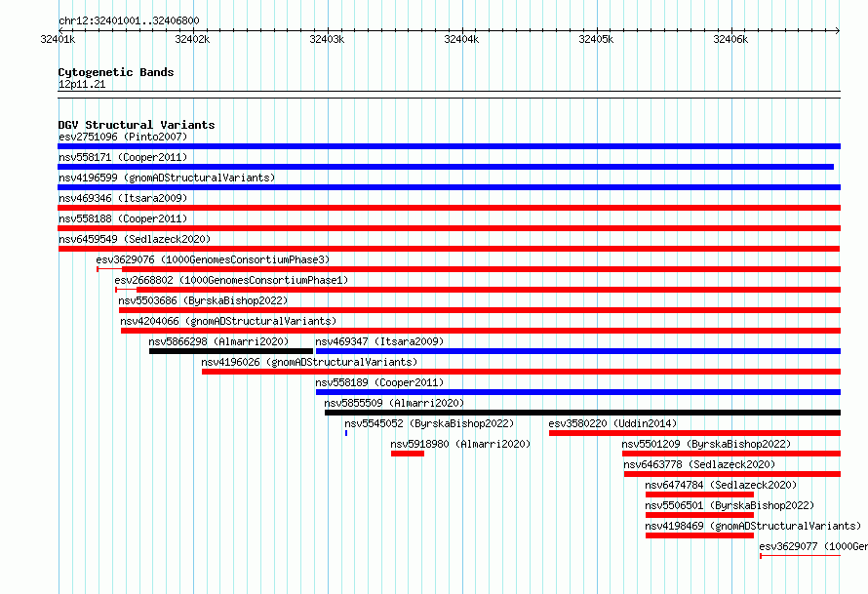Open nsv4196026 gnomADStructuralVariants label

point(309,362)
